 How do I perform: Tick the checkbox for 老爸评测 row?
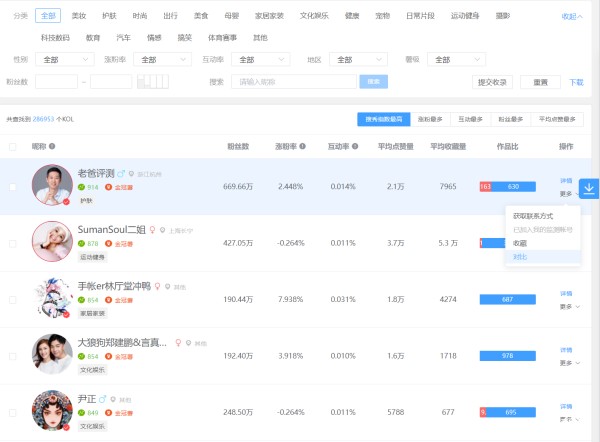pos(13,187)
